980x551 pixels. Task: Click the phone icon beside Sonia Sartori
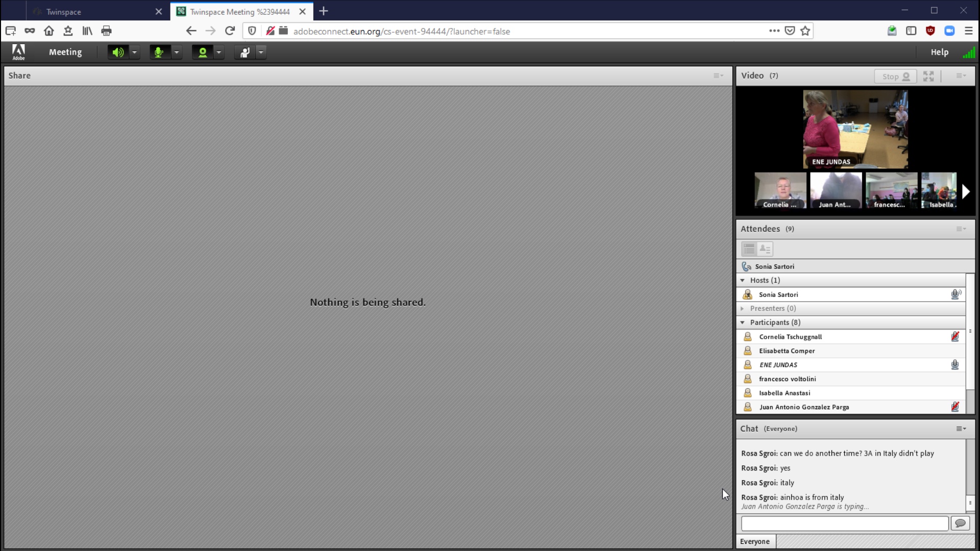(747, 266)
